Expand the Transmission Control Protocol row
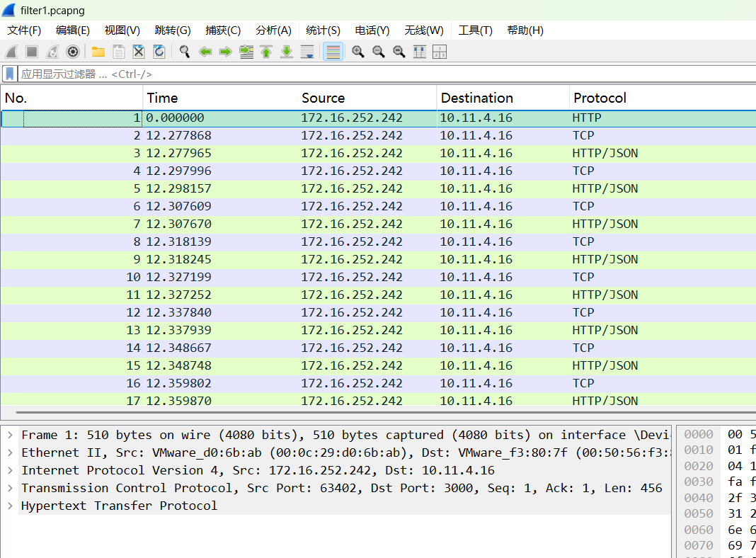The image size is (756, 558). click(10, 488)
